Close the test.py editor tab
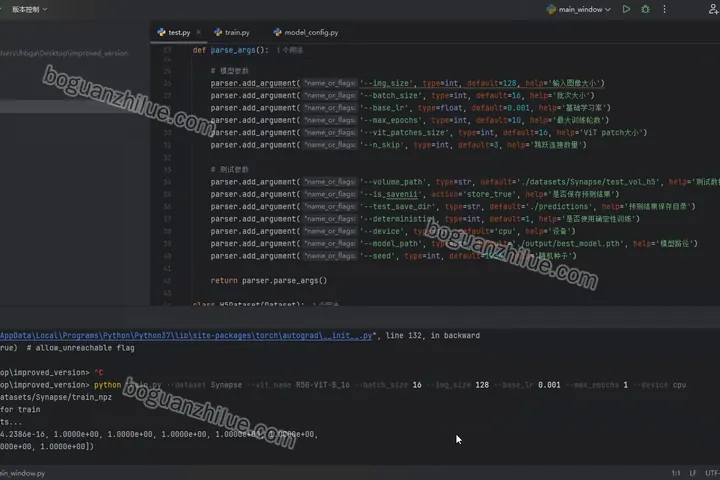 coord(198,32)
